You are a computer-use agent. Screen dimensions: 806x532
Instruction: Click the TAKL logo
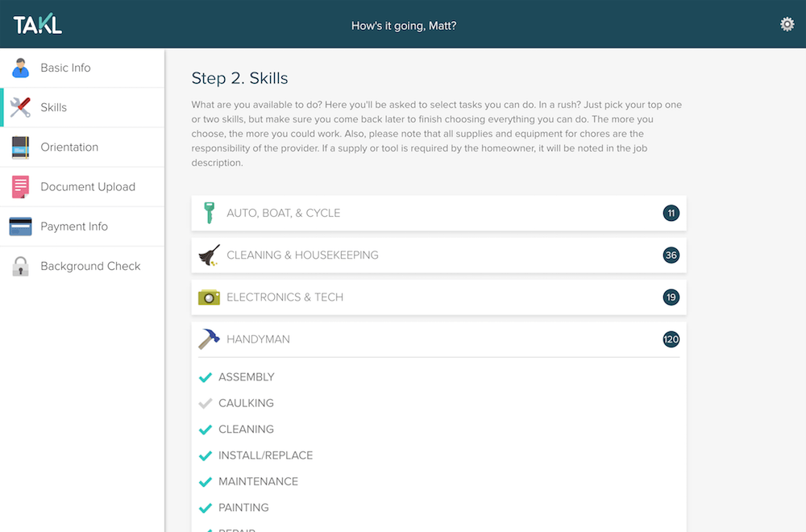[38, 24]
